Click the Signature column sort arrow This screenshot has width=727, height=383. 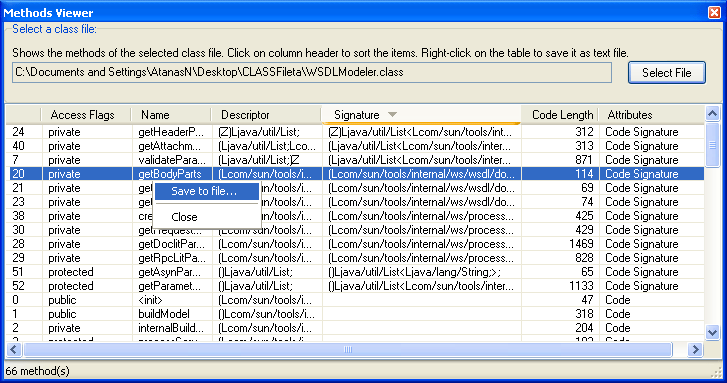[x=392, y=115]
